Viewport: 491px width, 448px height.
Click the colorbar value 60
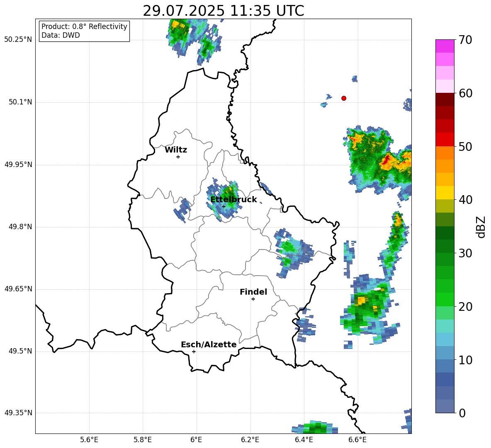pyautogui.click(x=465, y=93)
